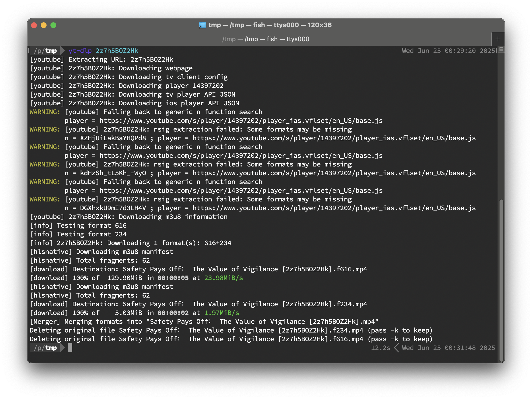Close the terminal window with red button
Image resolution: width=532 pixels, height=399 pixels.
(x=34, y=25)
